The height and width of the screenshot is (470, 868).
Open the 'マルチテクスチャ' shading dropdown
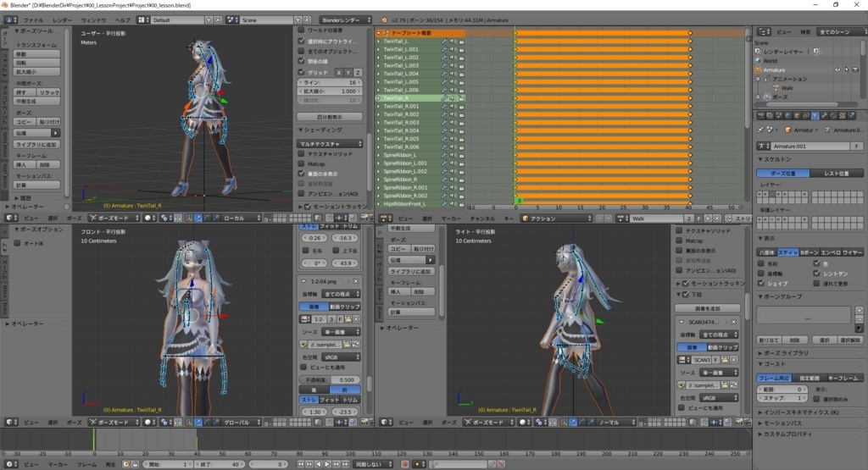(330, 145)
